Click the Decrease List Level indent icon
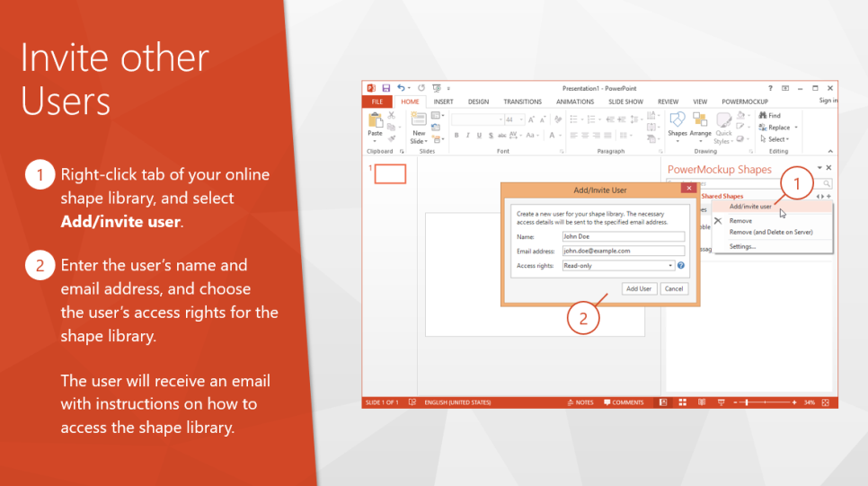The width and height of the screenshot is (868, 486). [x=610, y=119]
